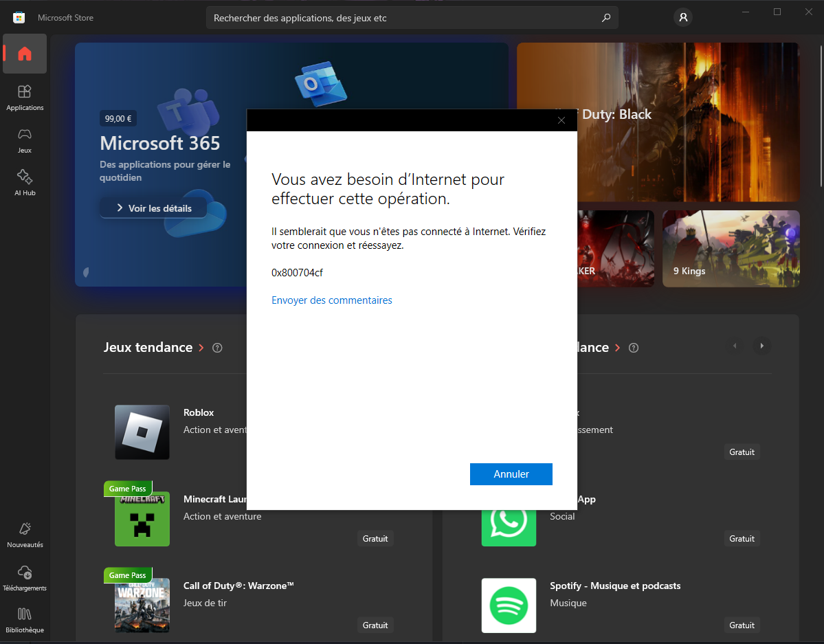The height and width of the screenshot is (644, 824).
Task: Open Bibliothèque in sidebar
Action: click(25, 621)
